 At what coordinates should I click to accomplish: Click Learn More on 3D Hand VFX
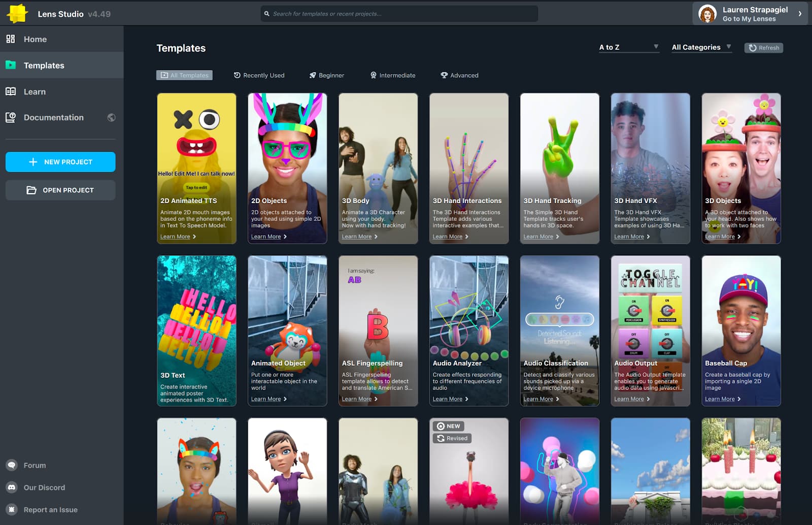pyautogui.click(x=632, y=237)
